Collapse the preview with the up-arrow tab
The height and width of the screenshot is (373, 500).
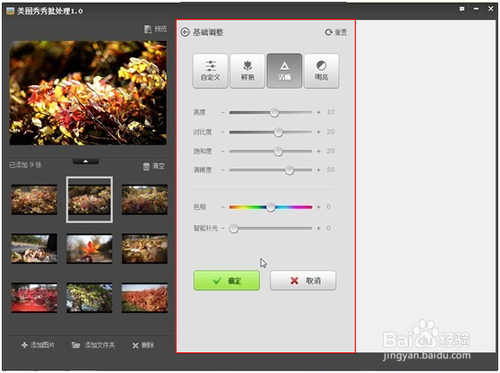pyautogui.click(x=86, y=161)
